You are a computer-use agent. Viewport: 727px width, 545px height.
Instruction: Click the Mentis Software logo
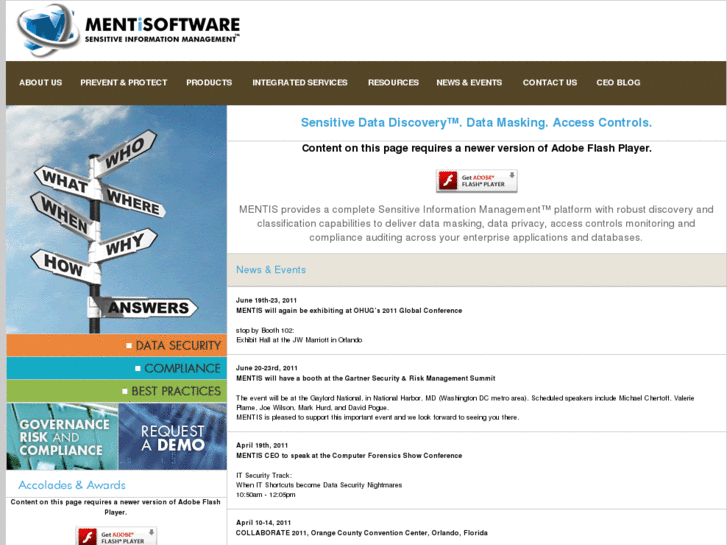tap(128, 29)
